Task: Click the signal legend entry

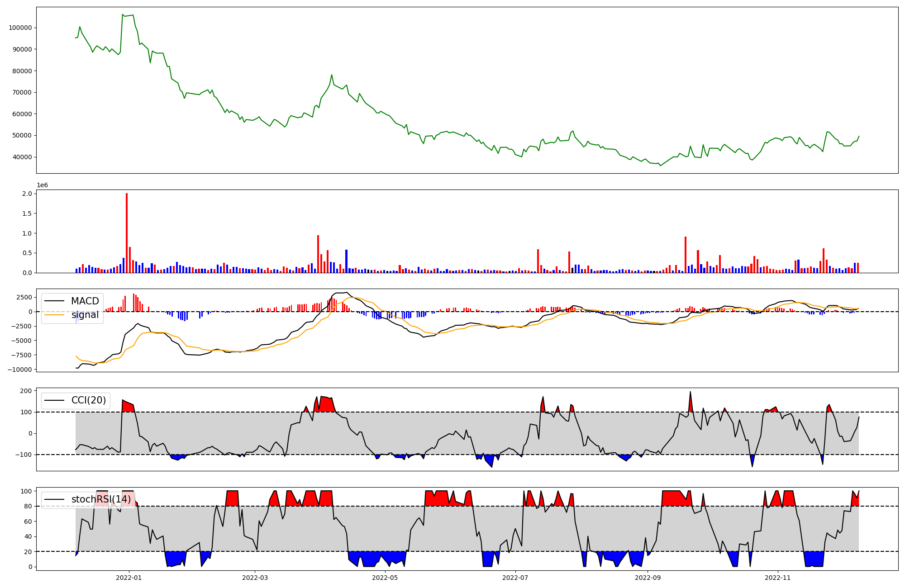Action: click(x=85, y=315)
